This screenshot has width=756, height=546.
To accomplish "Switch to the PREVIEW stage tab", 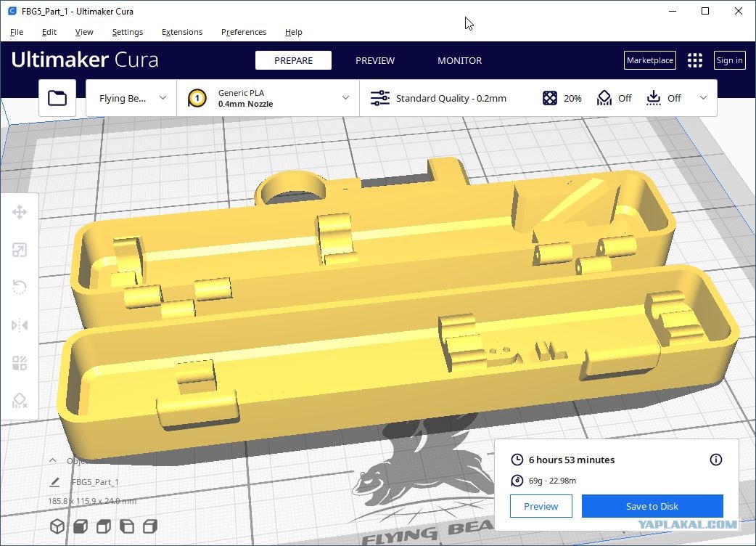I will tap(375, 60).
